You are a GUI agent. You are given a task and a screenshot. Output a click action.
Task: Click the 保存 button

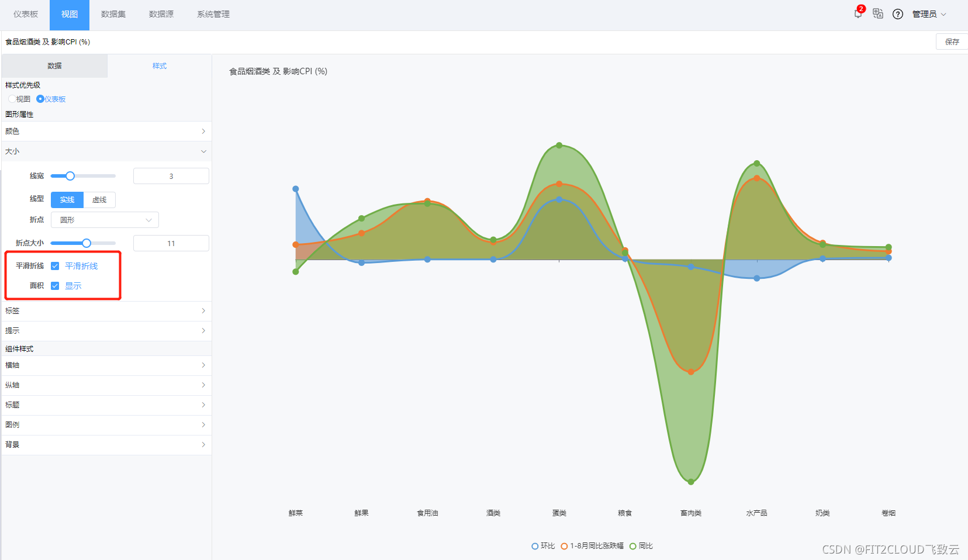952,42
